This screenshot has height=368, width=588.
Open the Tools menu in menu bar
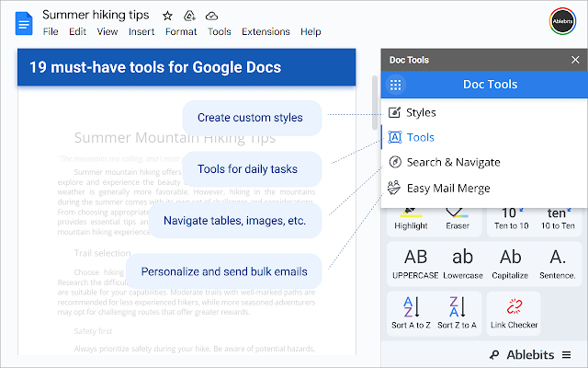[x=220, y=31]
